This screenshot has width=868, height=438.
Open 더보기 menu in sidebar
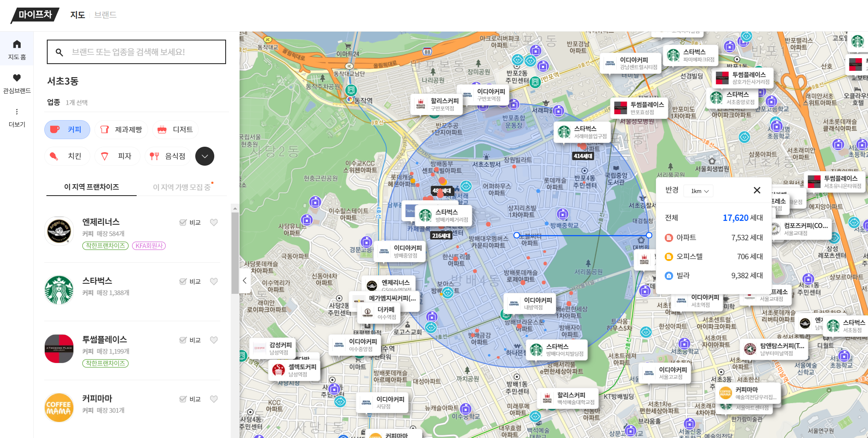click(17, 117)
